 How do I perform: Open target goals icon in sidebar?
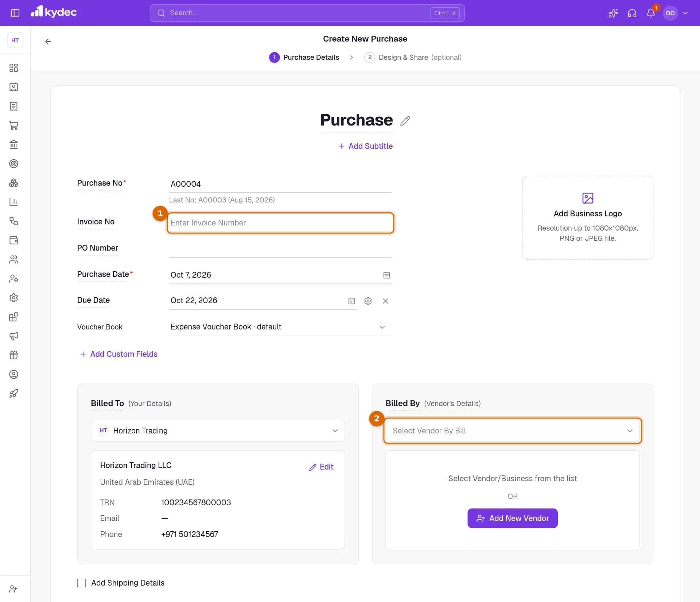pyautogui.click(x=13, y=164)
